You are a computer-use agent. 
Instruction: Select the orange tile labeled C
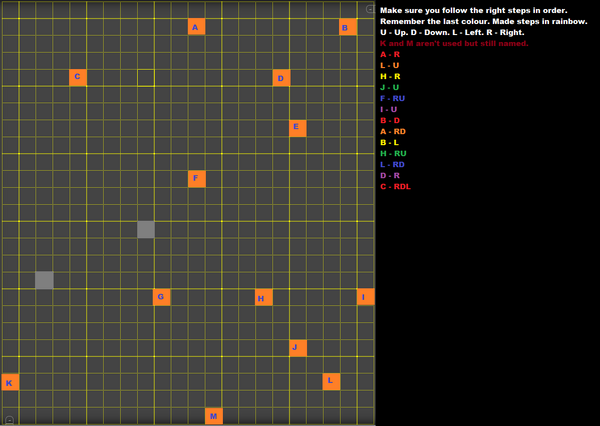click(x=78, y=77)
